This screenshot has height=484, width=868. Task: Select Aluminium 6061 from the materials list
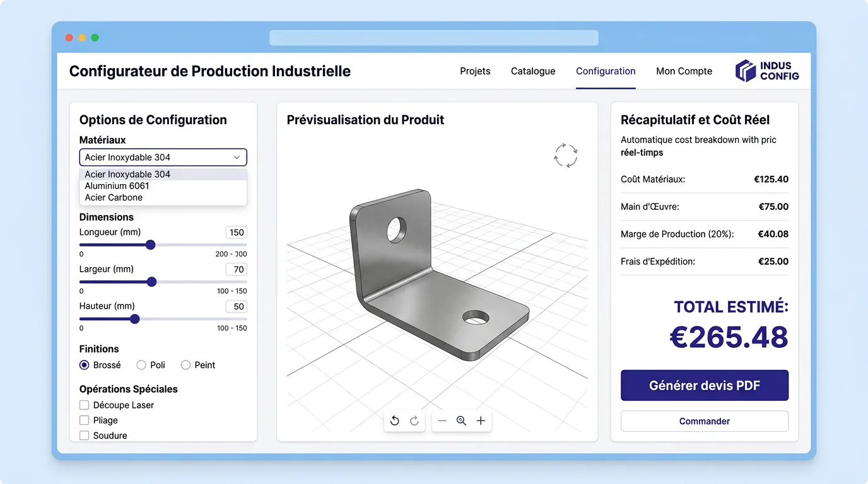[117, 185]
